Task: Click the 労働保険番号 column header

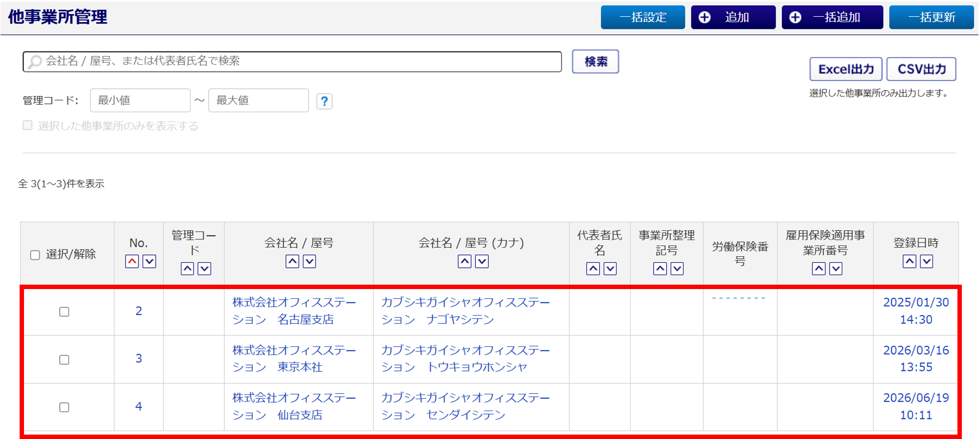Action: [740, 254]
